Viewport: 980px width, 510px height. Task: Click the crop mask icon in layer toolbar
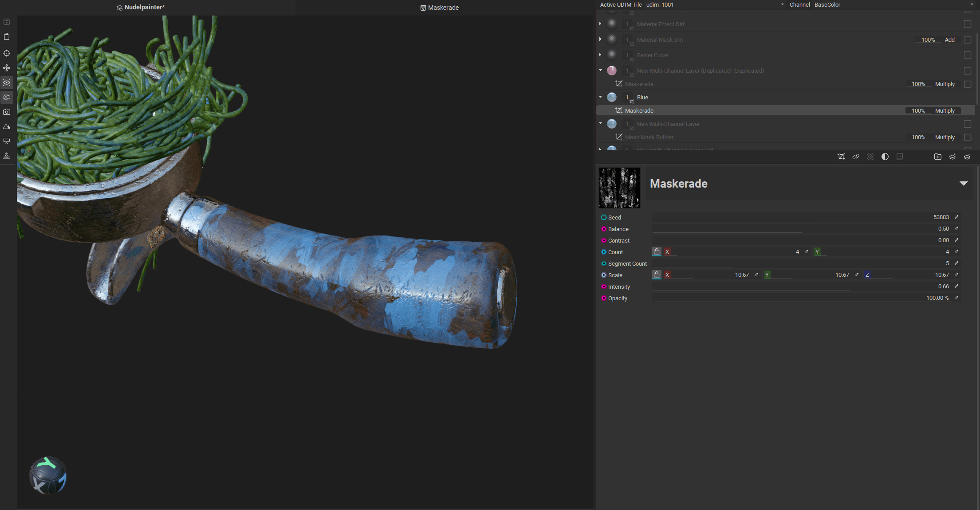coord(841,157)
